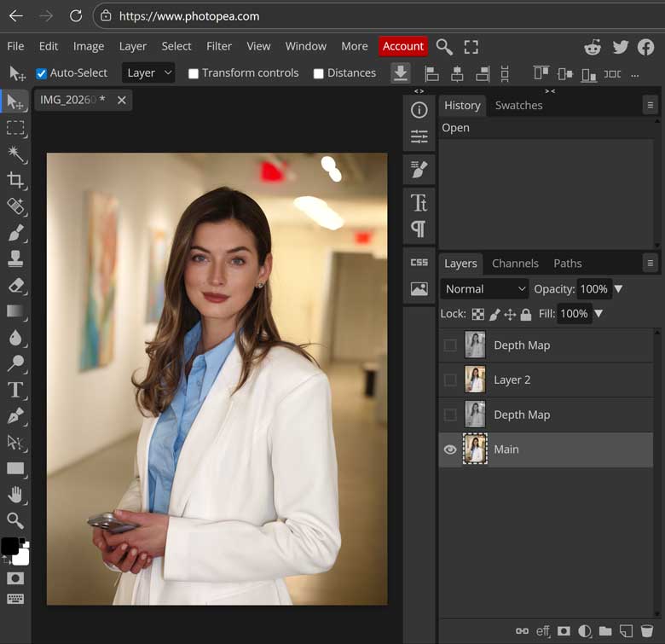Align left edges in options bar
The image size is (665, 644).
coord(431,74)
